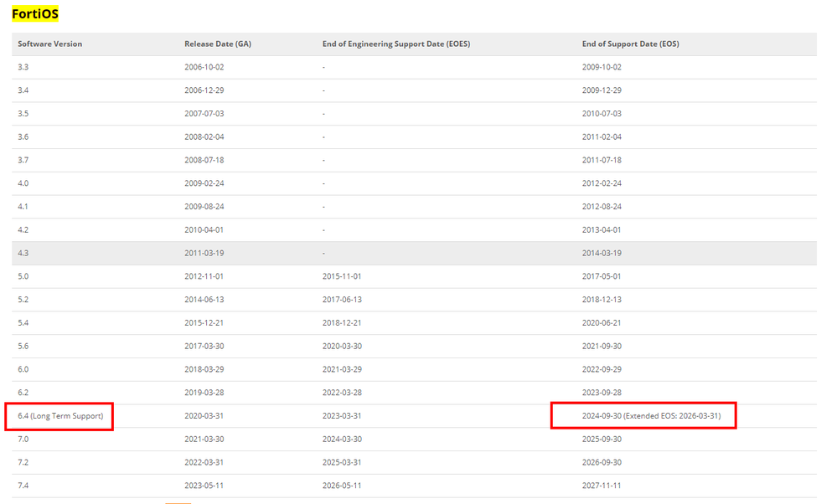The width and height of the screenshot is (837, 504).
Task: Select release date 2008-02-04
Action: click(x=204, y=137)
